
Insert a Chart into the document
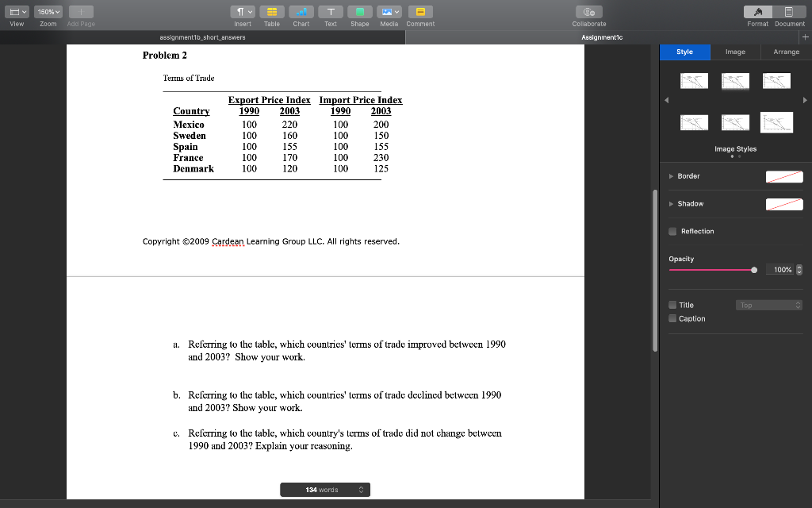pyautogui.click(x=301, y=11)
